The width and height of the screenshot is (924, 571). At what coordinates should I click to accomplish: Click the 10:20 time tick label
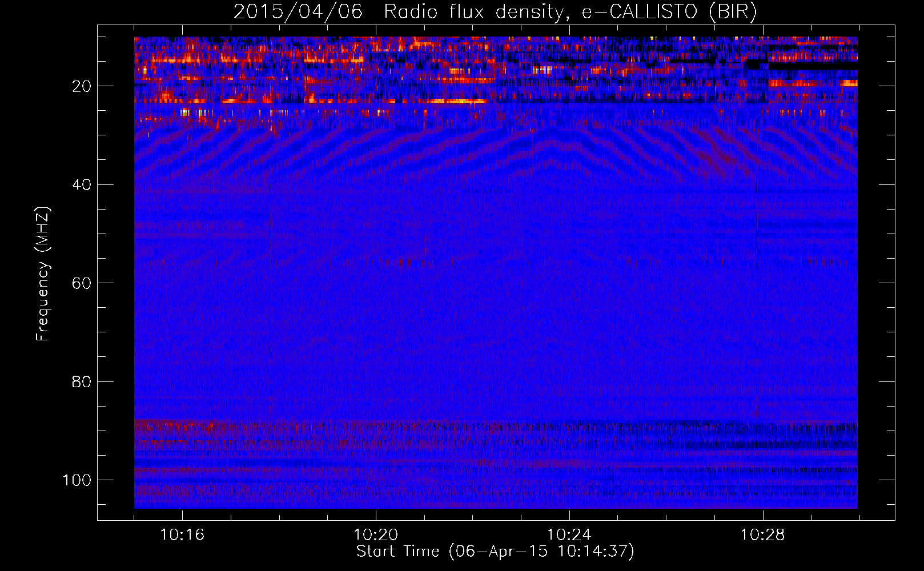[x=376, y=535]
